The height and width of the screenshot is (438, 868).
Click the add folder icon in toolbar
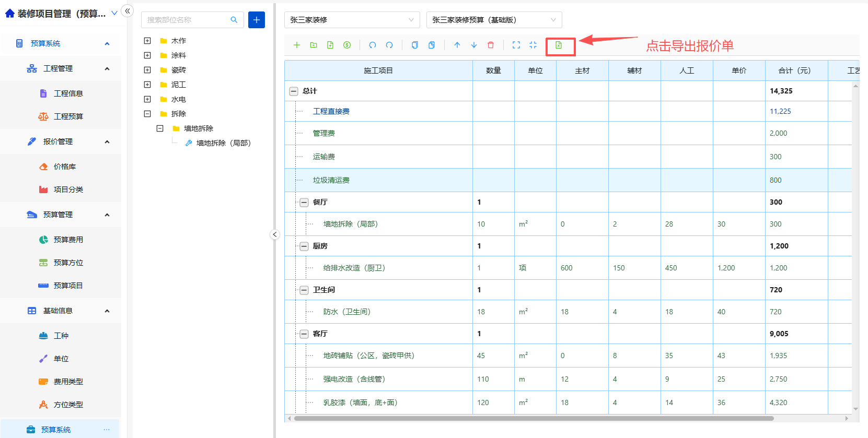(314, 45)
